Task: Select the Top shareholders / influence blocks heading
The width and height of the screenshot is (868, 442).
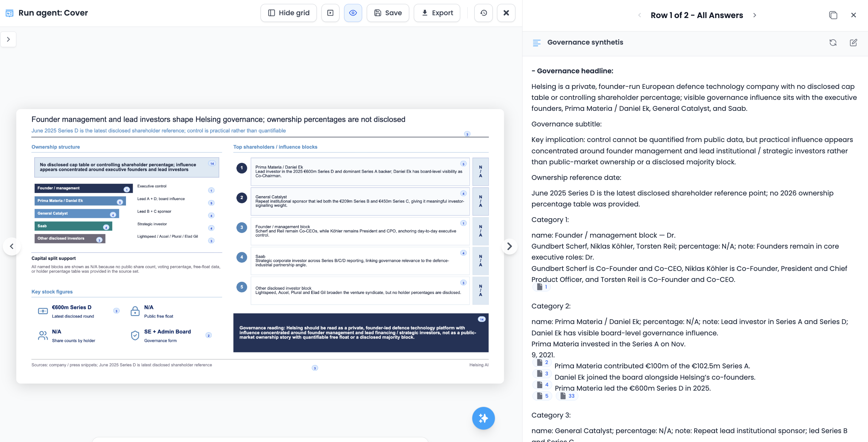Action: [x=275, y=147]
